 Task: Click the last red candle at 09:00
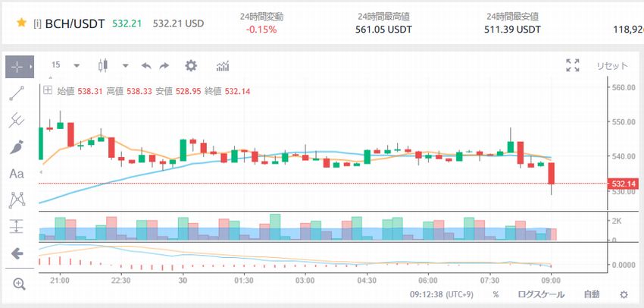(x=551, y=173)
